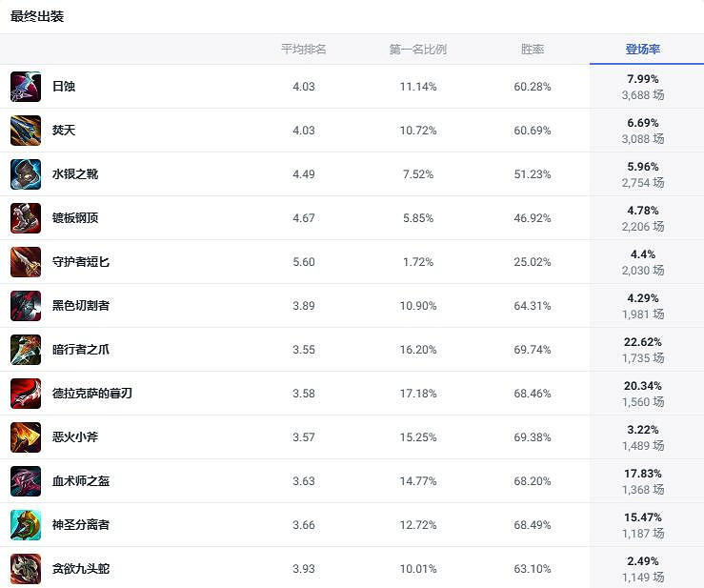Click the 60.69% win rate cell
Image resolution: width=704 pixels, height=588 pixels.
point(533,131)
